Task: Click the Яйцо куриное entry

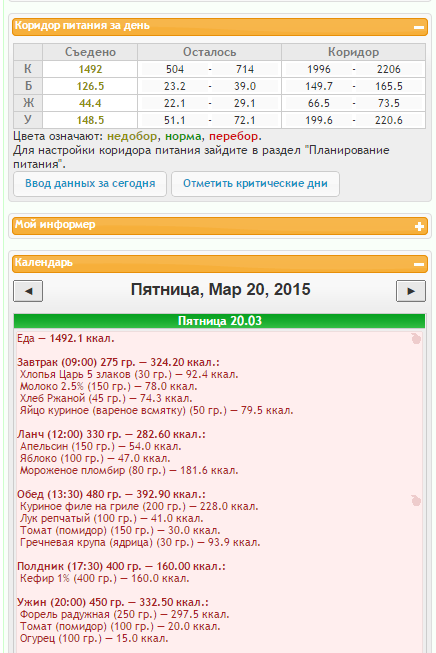Action: point(157,411)
